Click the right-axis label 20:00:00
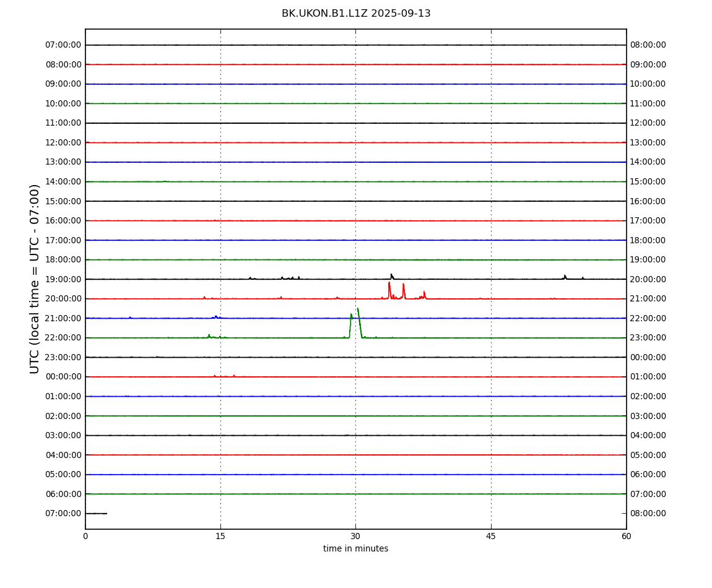The width and height of the screenshot is (712, 588). coord(648,279)
